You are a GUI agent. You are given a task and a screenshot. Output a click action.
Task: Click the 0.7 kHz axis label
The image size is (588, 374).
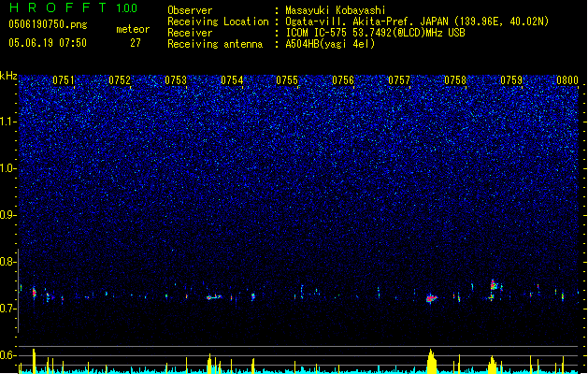click(x=8, y=309)
